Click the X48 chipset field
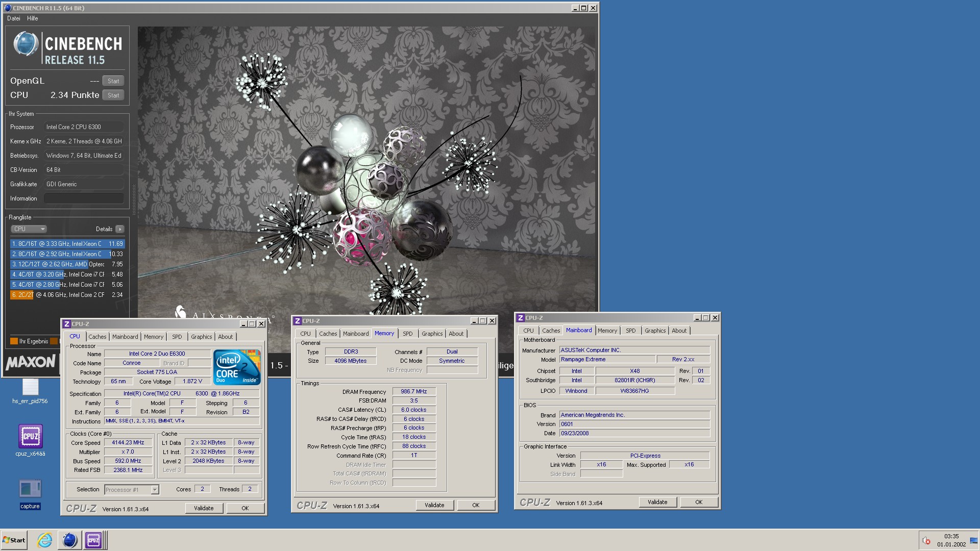980x551 pixels. pyautogui.click(x=635, y=371)
